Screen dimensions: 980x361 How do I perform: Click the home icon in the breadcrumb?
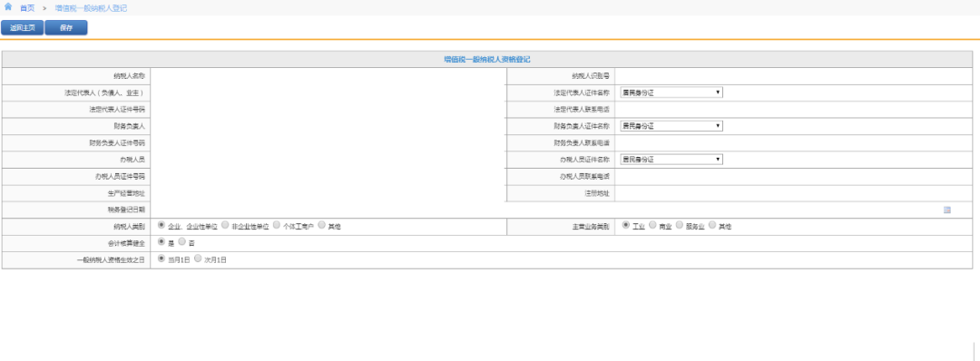pos(8,7)
